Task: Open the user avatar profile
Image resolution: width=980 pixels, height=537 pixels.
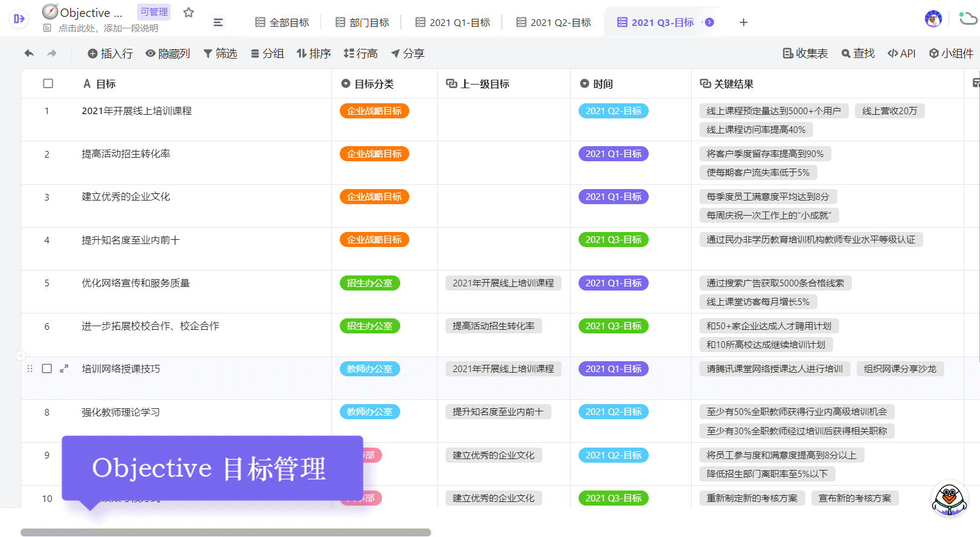Action: tap(933, 19)
